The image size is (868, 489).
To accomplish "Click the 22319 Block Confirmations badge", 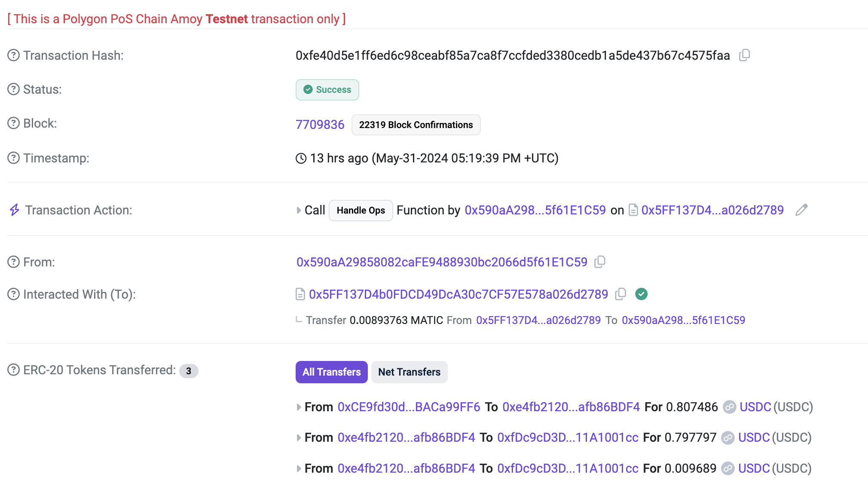I will 416,125.
